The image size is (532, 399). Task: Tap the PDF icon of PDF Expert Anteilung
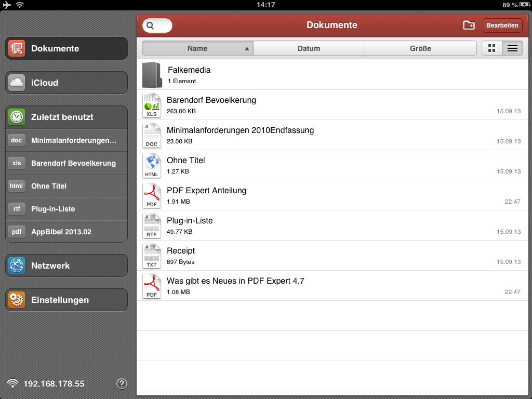[x=152, y=195]
